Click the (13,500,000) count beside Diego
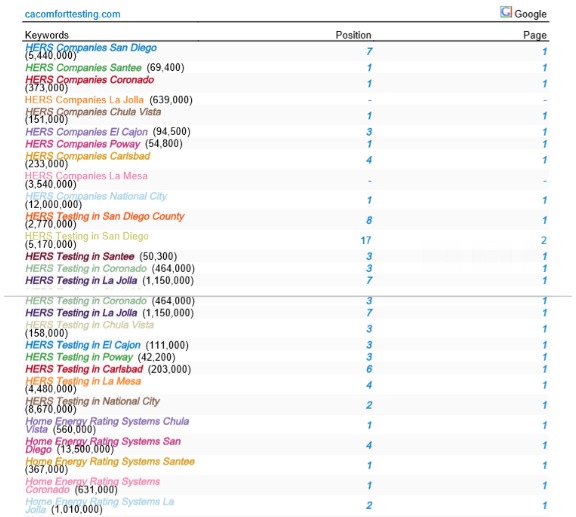 [85, 449]
